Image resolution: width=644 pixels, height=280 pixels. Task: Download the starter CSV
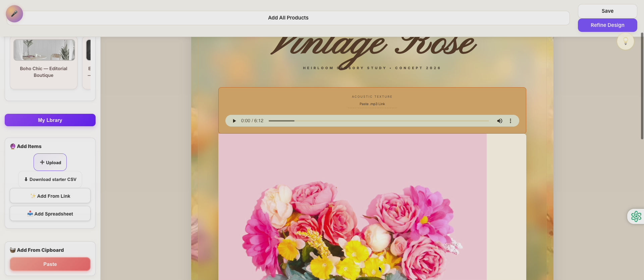coord(50,180)
